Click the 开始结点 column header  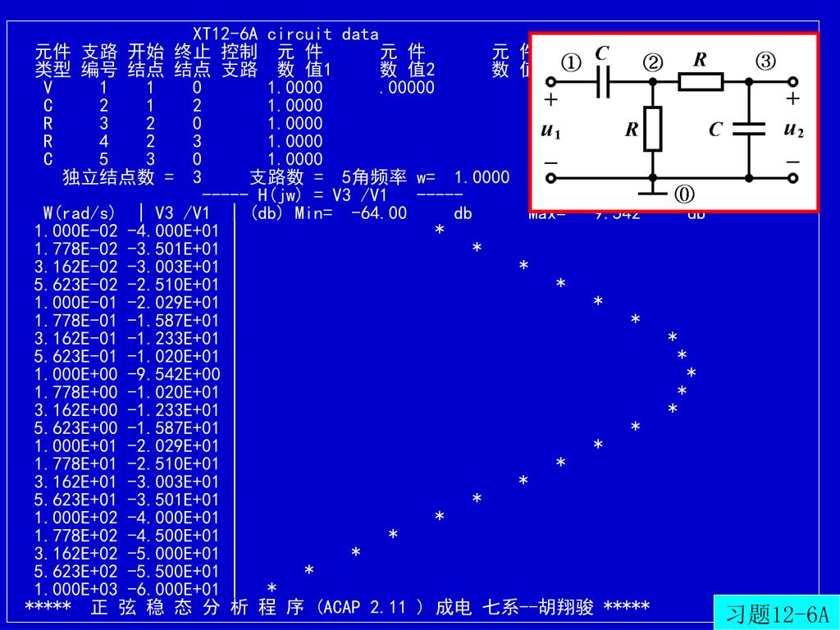(x=146, y=61)
